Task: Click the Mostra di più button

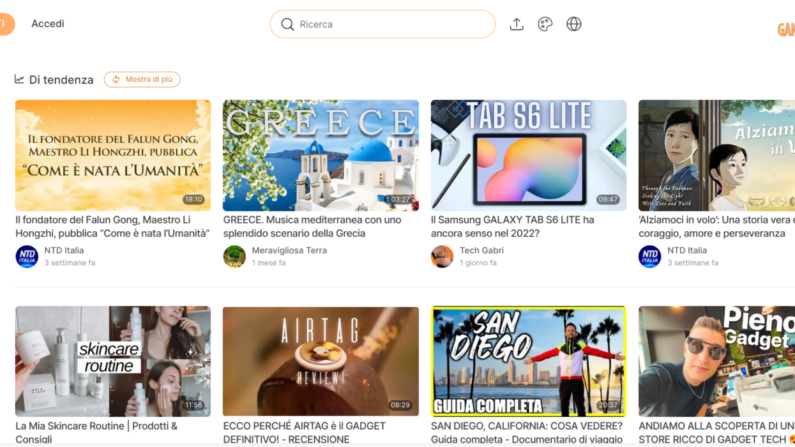Action: [x=142, y=80]
